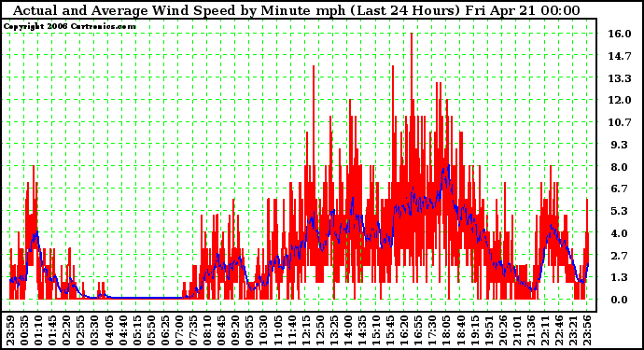This screenshot has width=644, height=350.
Task: Click the 08:10 time label
Action: coord(207,330)
